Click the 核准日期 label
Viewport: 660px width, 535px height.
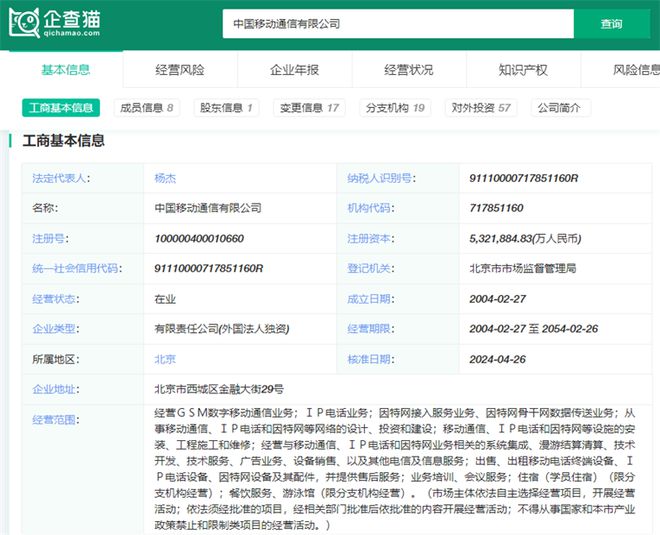pos(370,359)
